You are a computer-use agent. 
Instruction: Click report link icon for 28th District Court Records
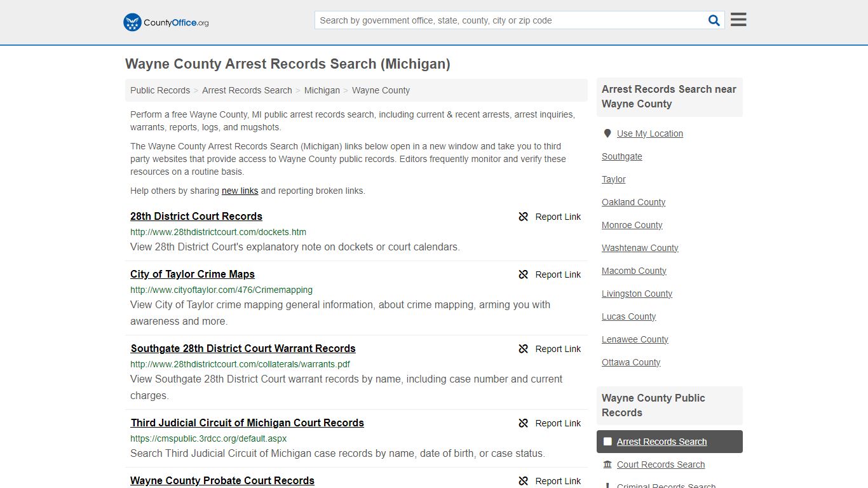(x=524, y=217)
